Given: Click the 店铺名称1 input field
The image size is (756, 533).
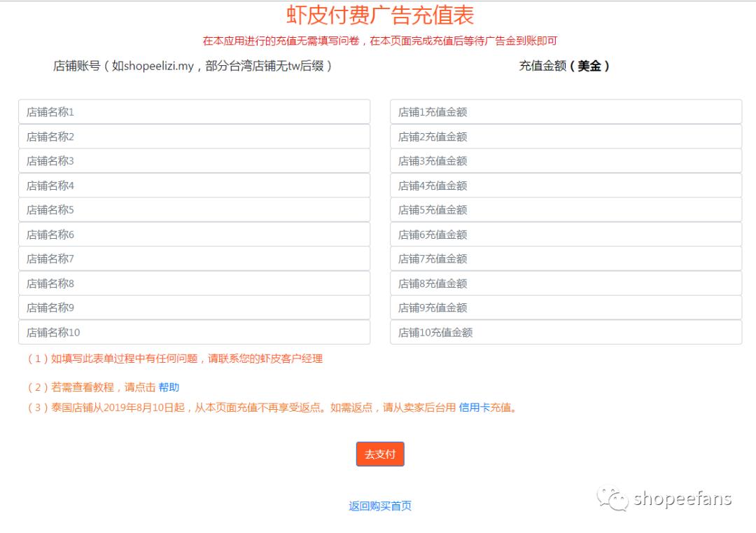Looking at the screenshot, I should click(195, 112).
